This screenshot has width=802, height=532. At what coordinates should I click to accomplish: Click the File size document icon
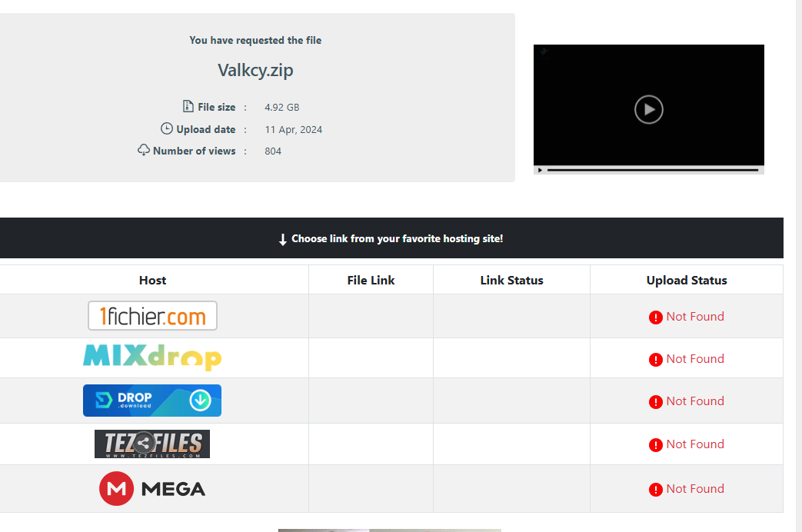[x=188, y=106]
